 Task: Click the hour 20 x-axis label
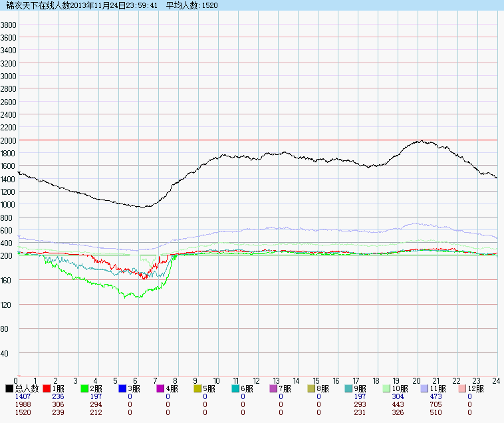point(416,381)
